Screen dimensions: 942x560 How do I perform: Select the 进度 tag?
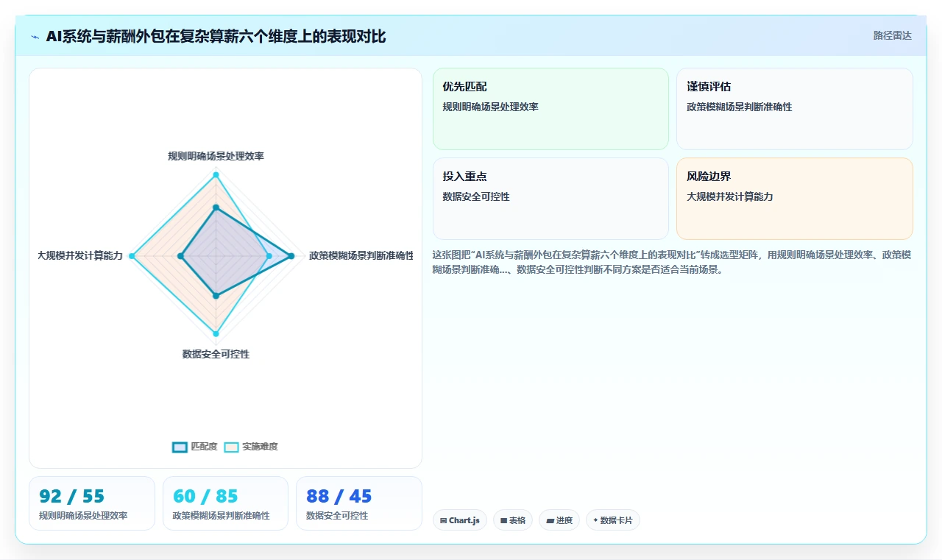point(559,520)
